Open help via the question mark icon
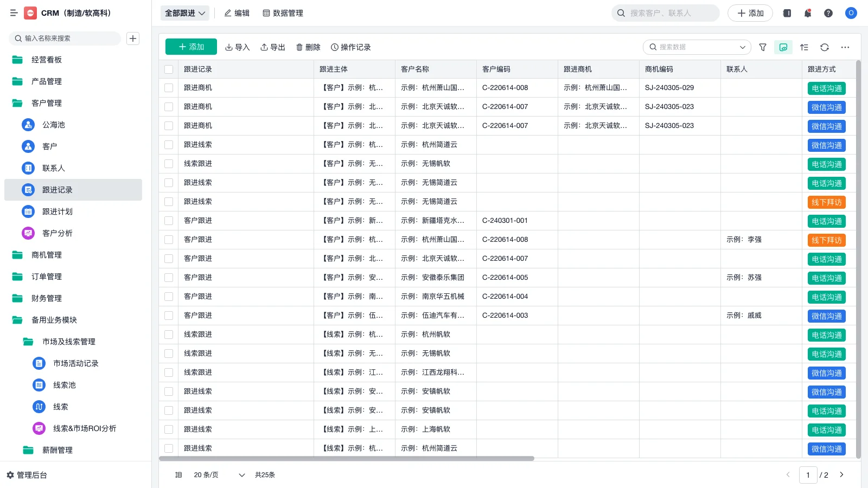 click(828, 13)
